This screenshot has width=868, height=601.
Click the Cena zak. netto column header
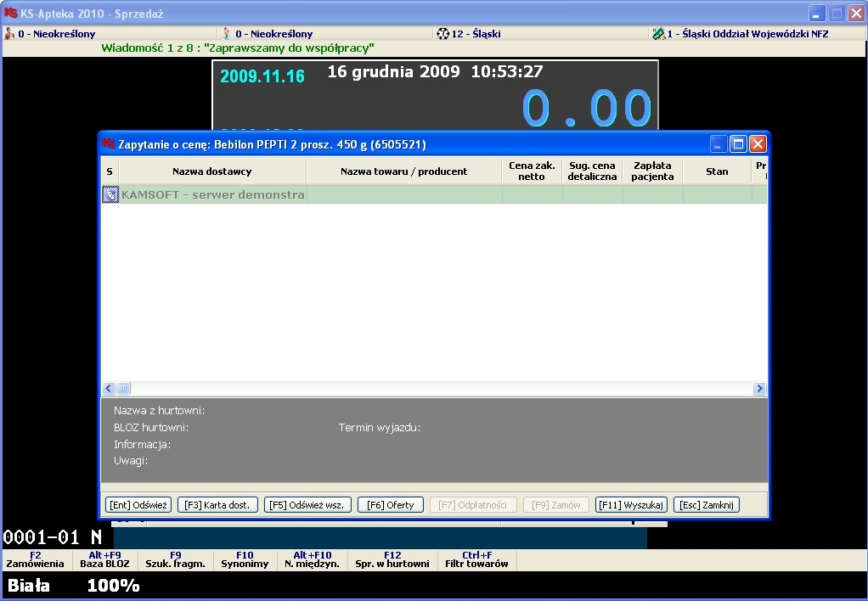click(532, 171)
